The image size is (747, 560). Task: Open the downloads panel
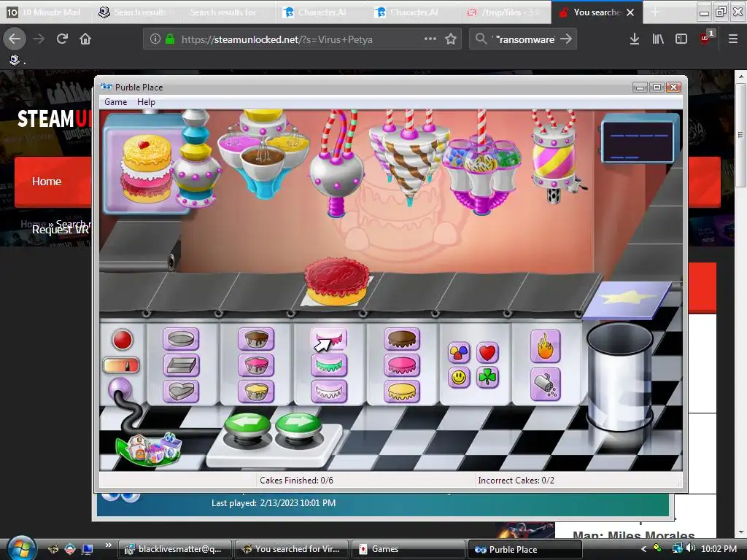tap(634, 39)
